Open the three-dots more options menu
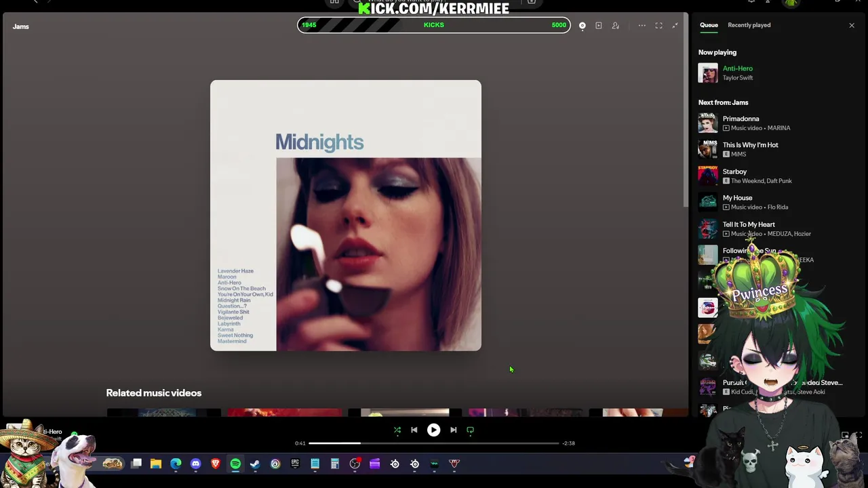 point(642,26)
